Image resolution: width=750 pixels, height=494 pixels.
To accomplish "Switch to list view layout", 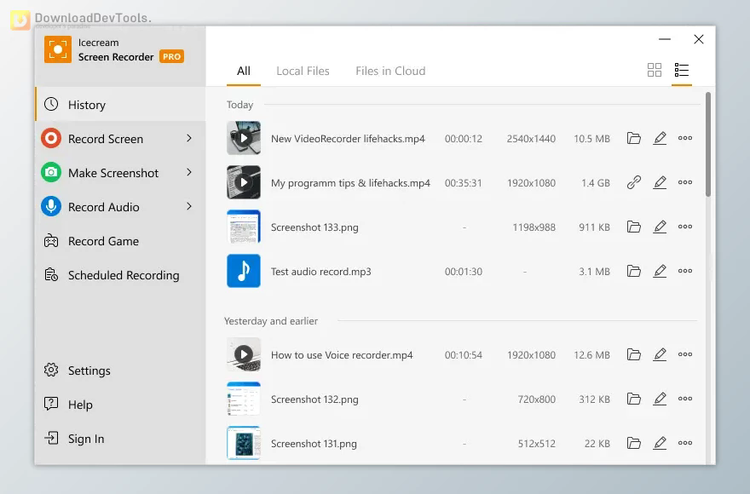I will pyautogui.click(x=682, y=70).
